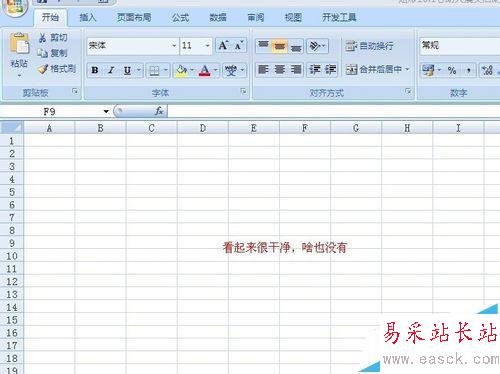Open 数据 tab
This screenshot has height=374, width=500.
click(x=218, y=17)
